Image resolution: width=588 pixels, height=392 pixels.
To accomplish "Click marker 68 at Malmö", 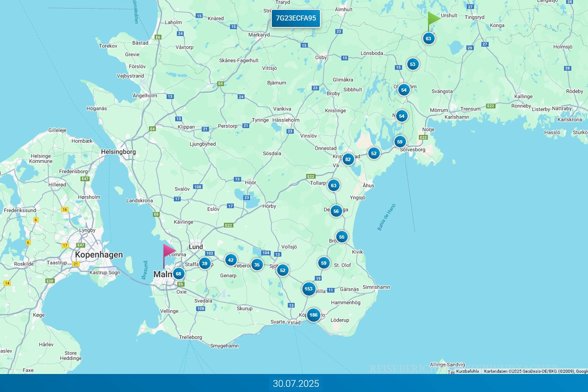I will 178,274.
